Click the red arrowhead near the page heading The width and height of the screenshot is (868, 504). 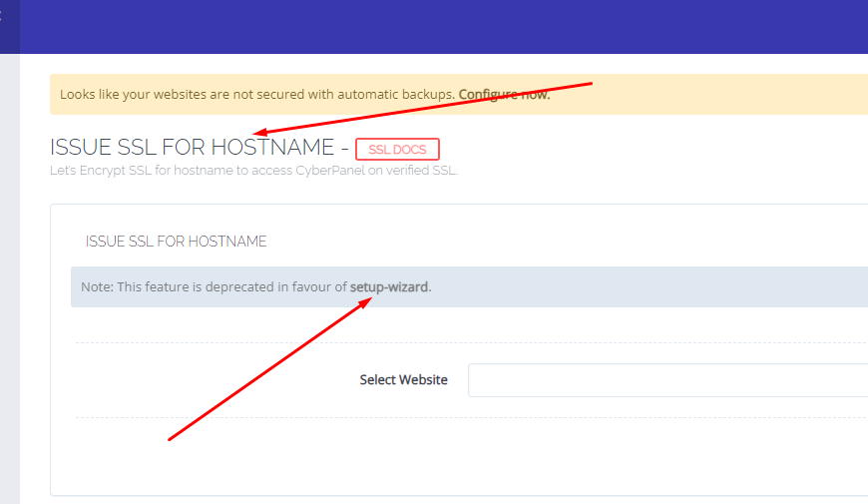[258, 132]
